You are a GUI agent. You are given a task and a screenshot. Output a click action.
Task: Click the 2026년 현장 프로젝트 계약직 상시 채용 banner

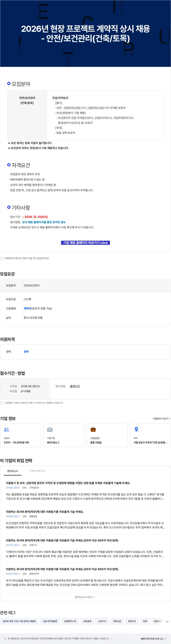85,34
